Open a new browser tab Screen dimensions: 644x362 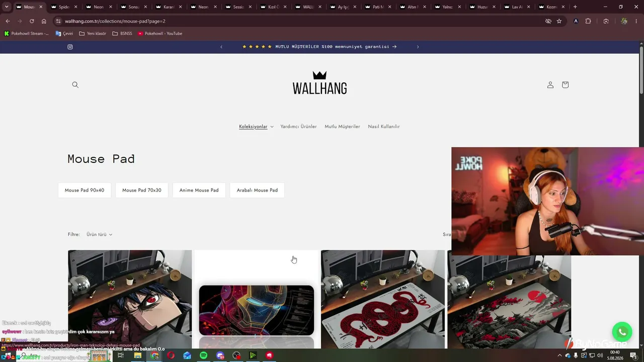575,7
